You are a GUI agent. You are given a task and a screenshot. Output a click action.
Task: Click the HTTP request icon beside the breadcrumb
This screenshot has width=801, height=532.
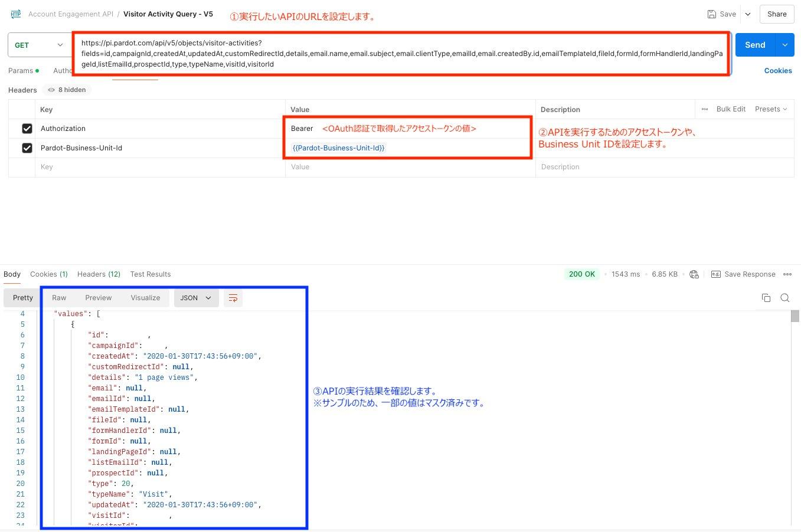click(x=15, y=14)
